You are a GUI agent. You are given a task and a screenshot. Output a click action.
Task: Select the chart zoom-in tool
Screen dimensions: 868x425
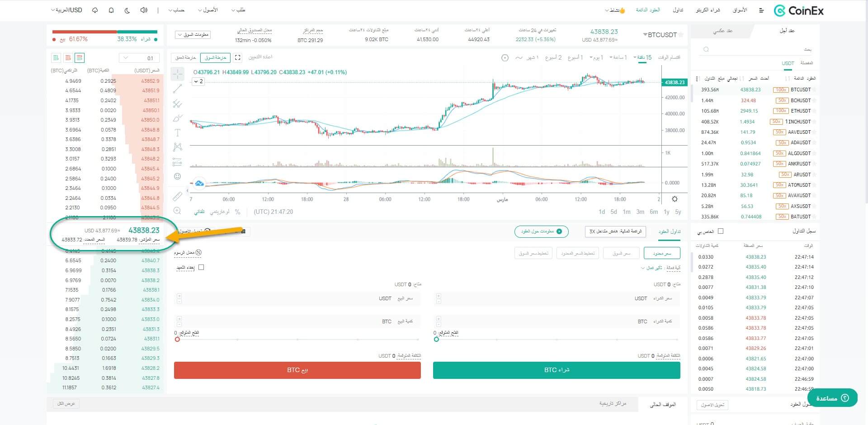177,211
